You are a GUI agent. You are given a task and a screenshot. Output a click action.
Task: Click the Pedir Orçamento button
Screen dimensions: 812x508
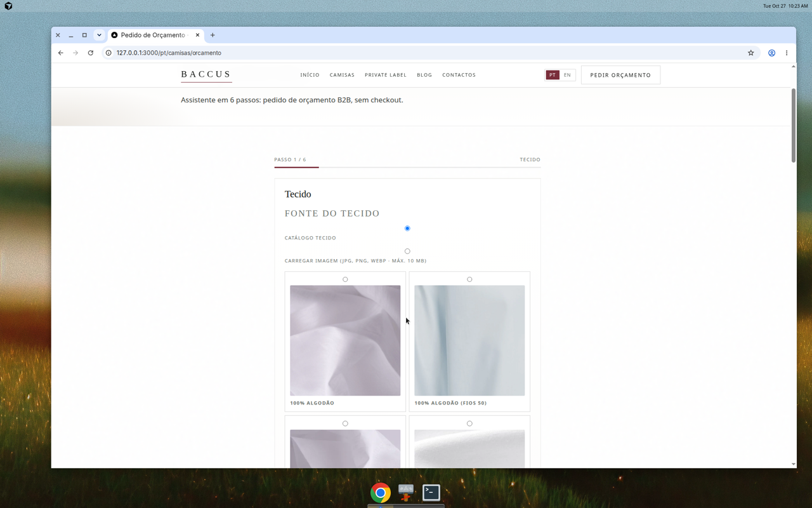(620, 75)
